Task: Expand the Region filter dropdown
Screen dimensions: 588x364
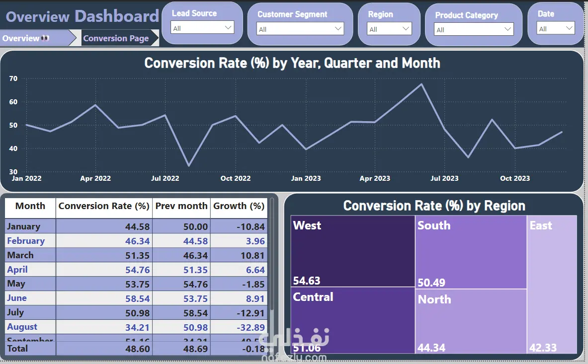Action: click(389, 28)
